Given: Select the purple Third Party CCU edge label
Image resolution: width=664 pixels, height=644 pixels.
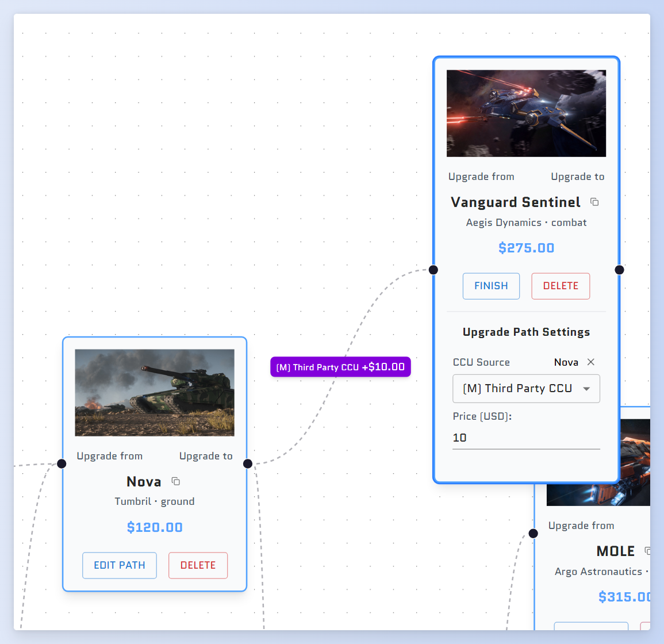Looking at the screenshot, I should coord(340,367).
